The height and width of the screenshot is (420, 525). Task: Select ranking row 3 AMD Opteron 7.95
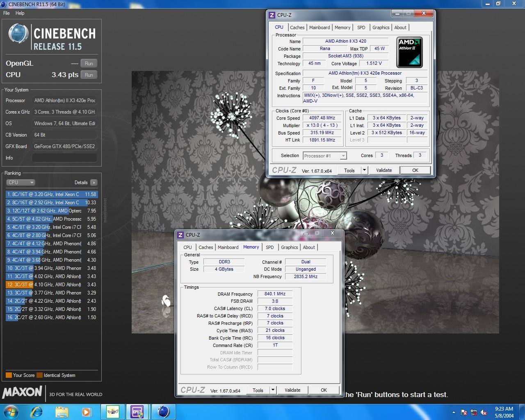click(x=52, y=211)
